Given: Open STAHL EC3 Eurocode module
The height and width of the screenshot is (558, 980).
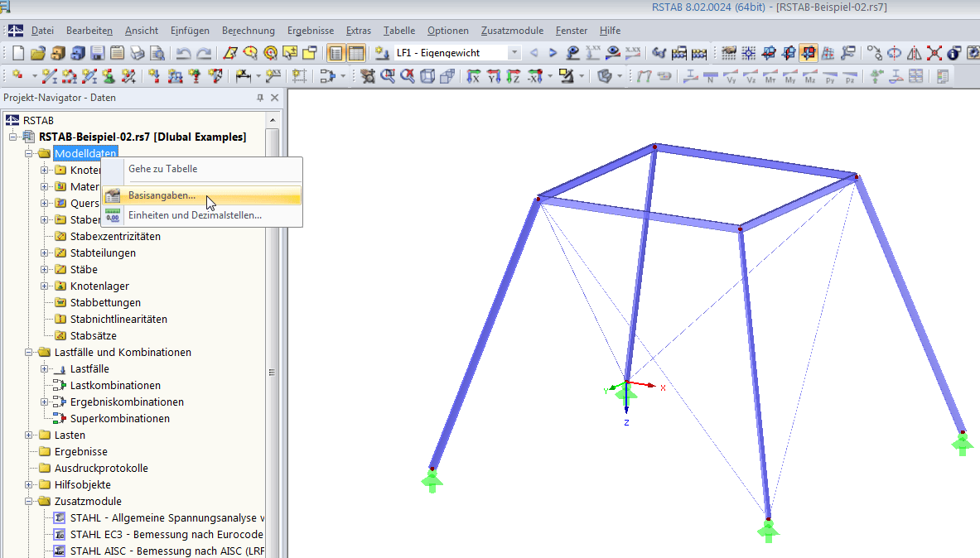Looking at the screenshot, I should 167,534.
